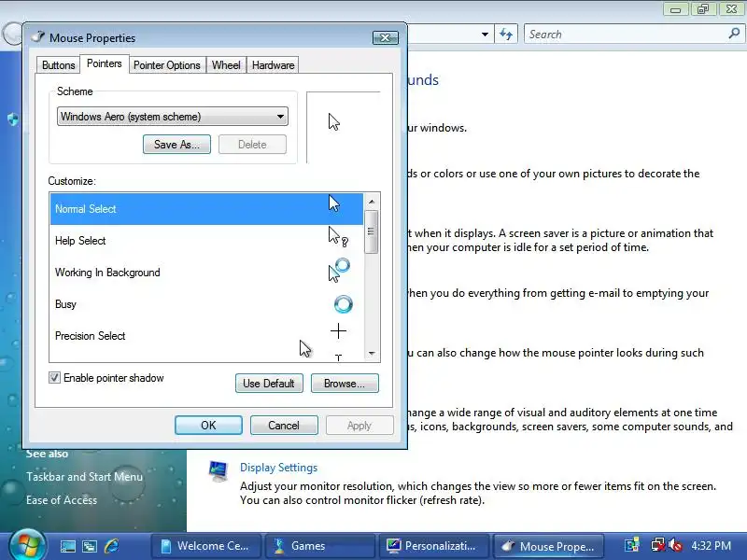Select Help Select pointer row
Viewport: 747px width, 560px height.
pos(206,241)
